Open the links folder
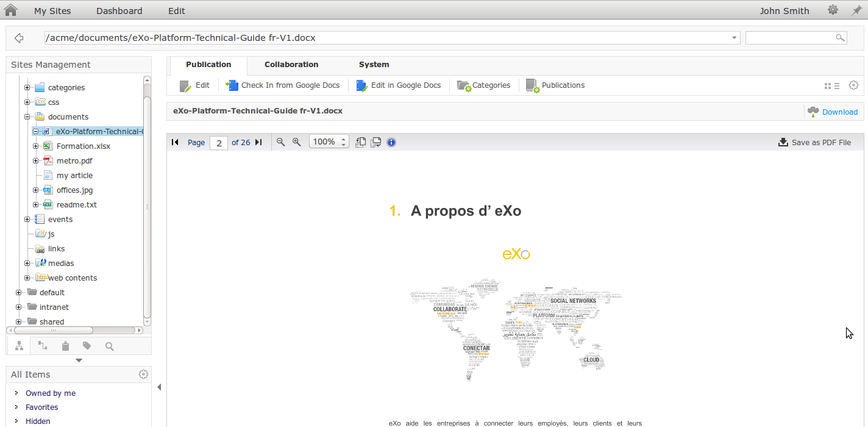Screen dimensions: 868x427 56,249
